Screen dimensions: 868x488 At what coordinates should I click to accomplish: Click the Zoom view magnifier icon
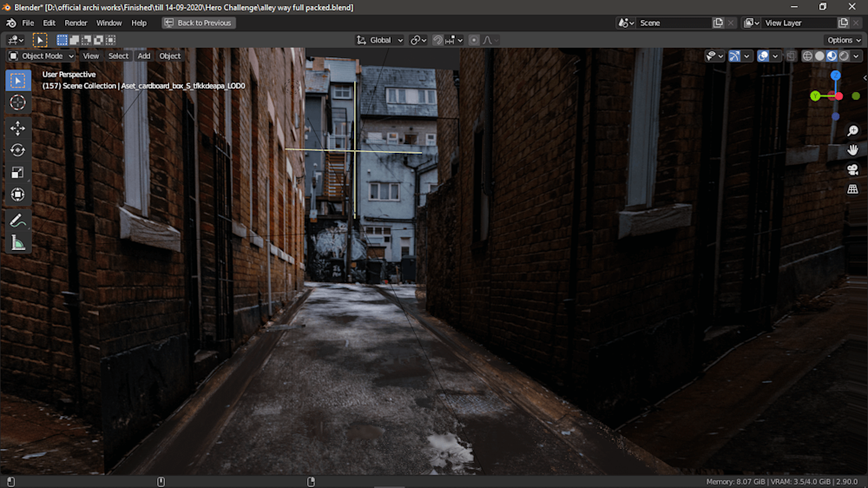click(x=852, y=131)
